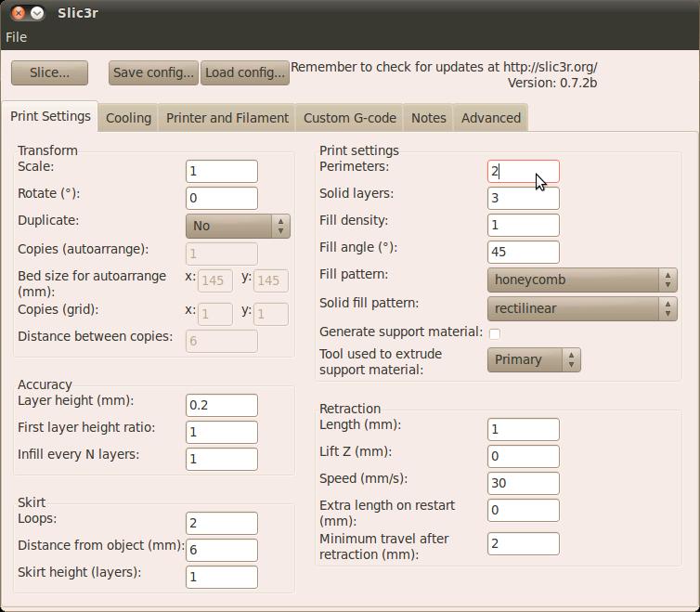The width and height of the screenshot is (700, 612).
Task: Select the Skirt Loops field
Action: tap(221, 523)
